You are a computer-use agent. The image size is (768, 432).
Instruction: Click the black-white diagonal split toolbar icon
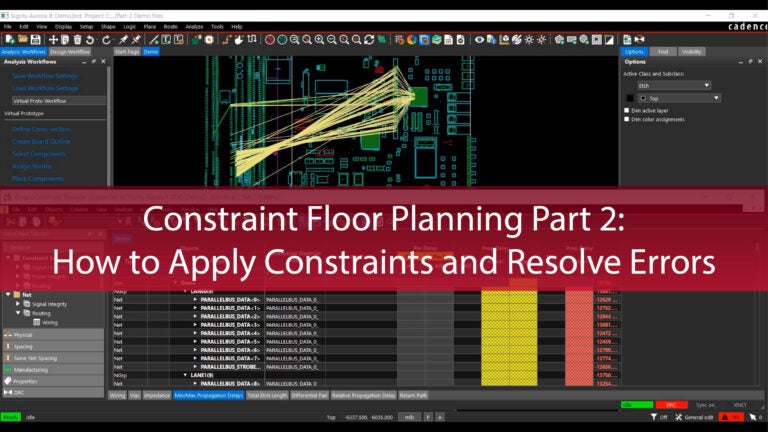tap(609, 40)
